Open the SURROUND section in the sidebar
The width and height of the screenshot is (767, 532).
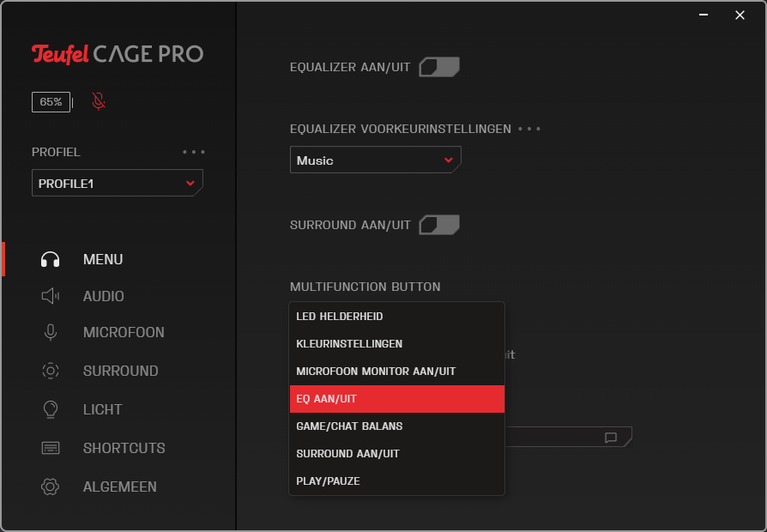pyautogui.click(x=120, y=371)
